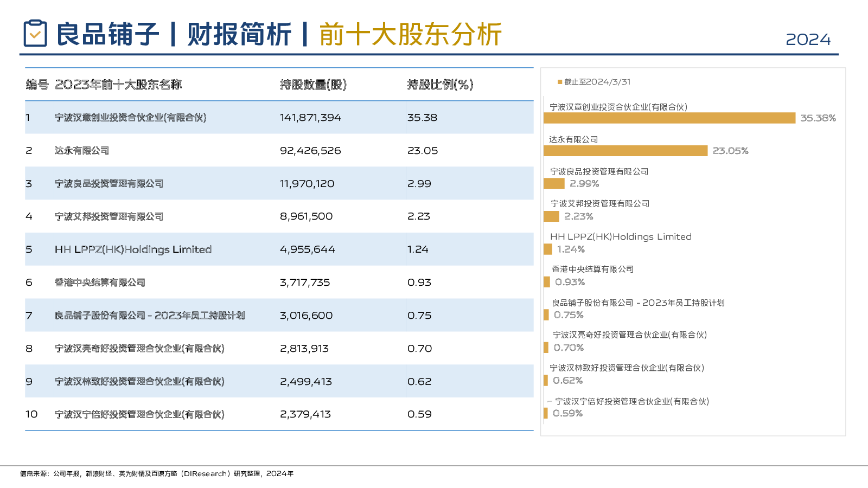The height and width of the screenshot is (488, 868).
Task: Click HH LPPZ(HK)Holdings Limited in the table
Action: 133,249
